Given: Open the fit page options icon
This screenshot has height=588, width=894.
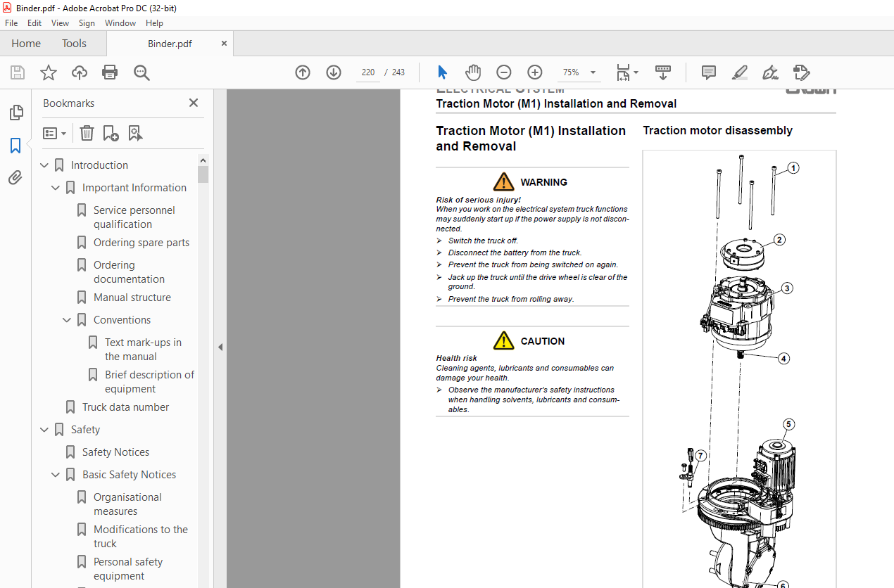Looking at the screenshot, I should [x=627, y=72].
